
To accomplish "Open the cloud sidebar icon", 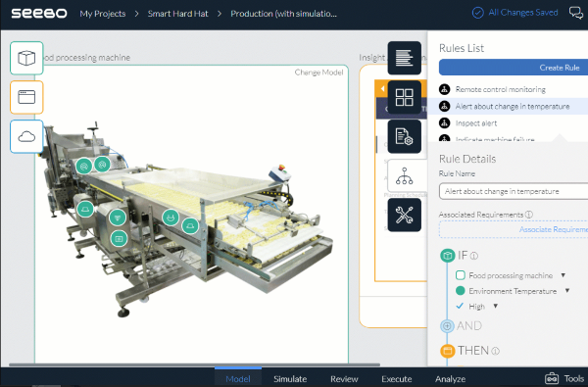I will click(x=26, y=136).
